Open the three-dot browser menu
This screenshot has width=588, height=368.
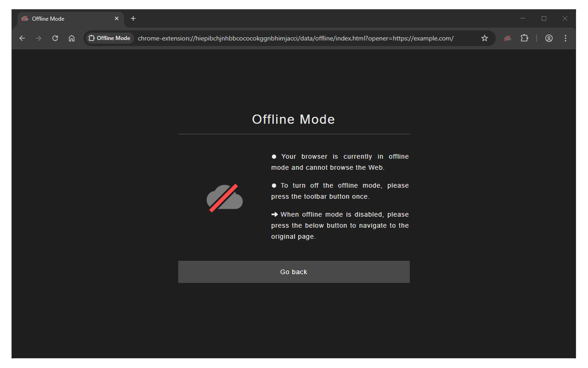(565, 38)
